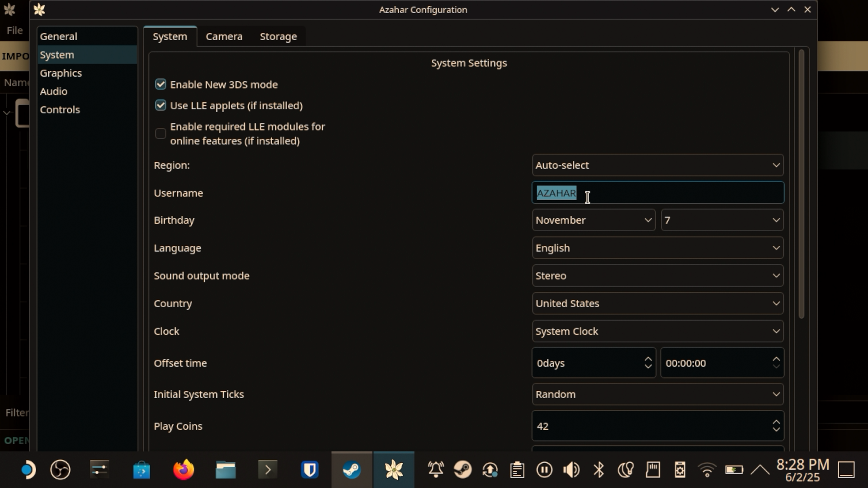Select Controls in the sidebar
The width and height of the screenshot is (868, 488).
[x=87, y=109]
